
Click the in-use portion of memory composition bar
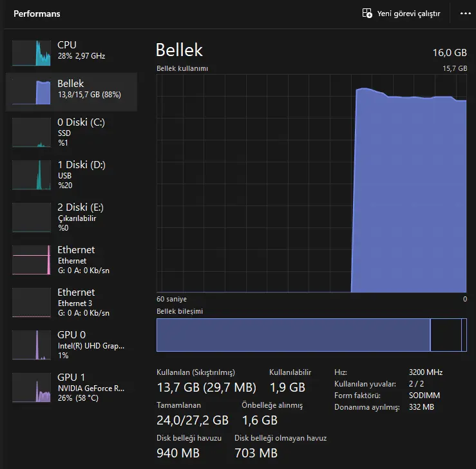pos(293,335)
